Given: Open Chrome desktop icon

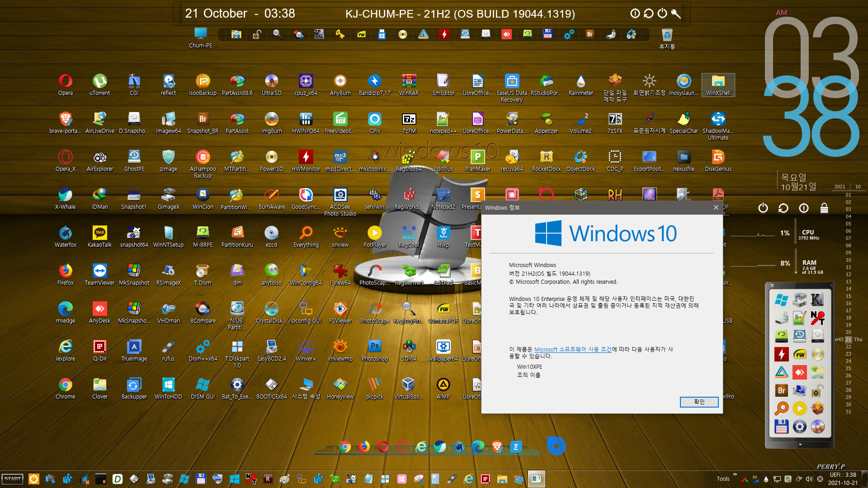Looking at the screenshot, I should coord(65,389).
